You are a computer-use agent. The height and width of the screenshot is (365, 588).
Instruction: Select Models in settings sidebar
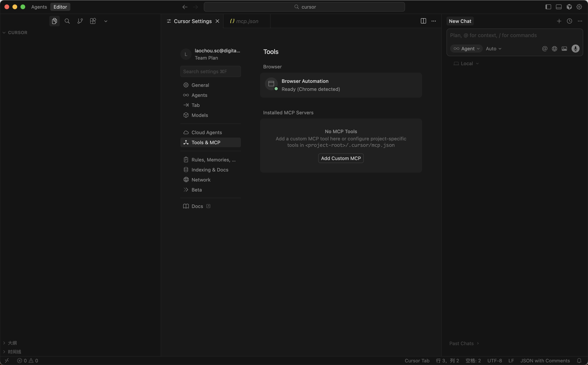[x=199, y=115]
